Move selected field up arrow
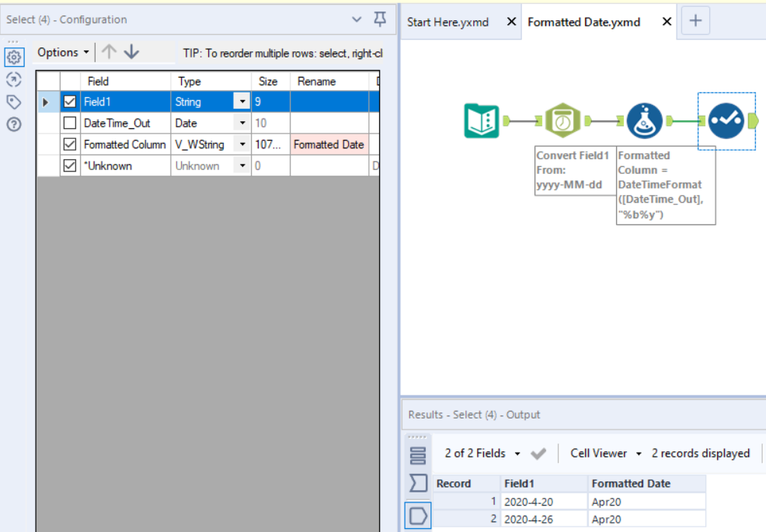This screenshot has width=766, height=532. pyautogui.click(x=109, y=52)
